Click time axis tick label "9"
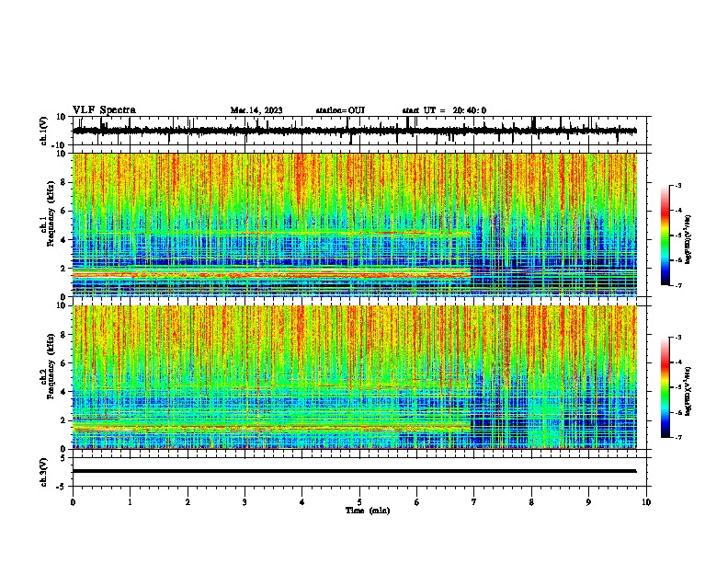The image size is (728, 563). tap(588, 502)
